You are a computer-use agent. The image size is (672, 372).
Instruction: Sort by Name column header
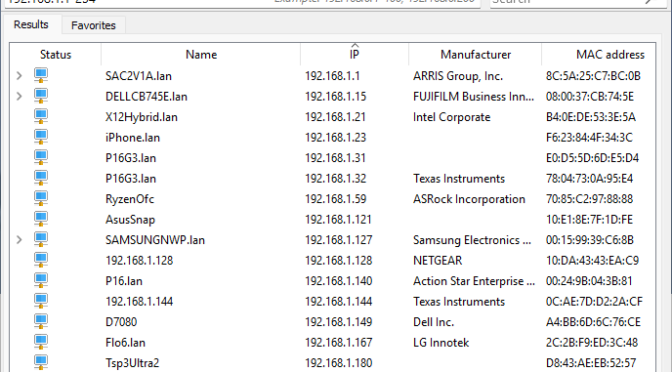tap(201, 54)
